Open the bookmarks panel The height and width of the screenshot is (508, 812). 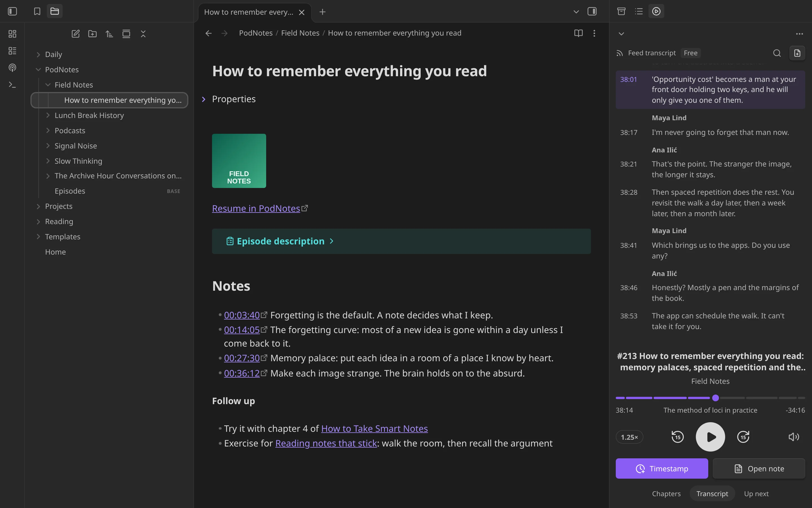[x=37, y=11]
